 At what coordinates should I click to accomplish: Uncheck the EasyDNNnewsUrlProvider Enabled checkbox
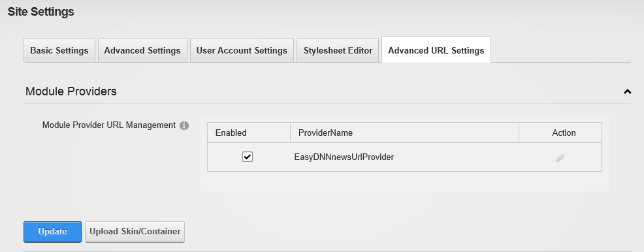pos(248,157)
